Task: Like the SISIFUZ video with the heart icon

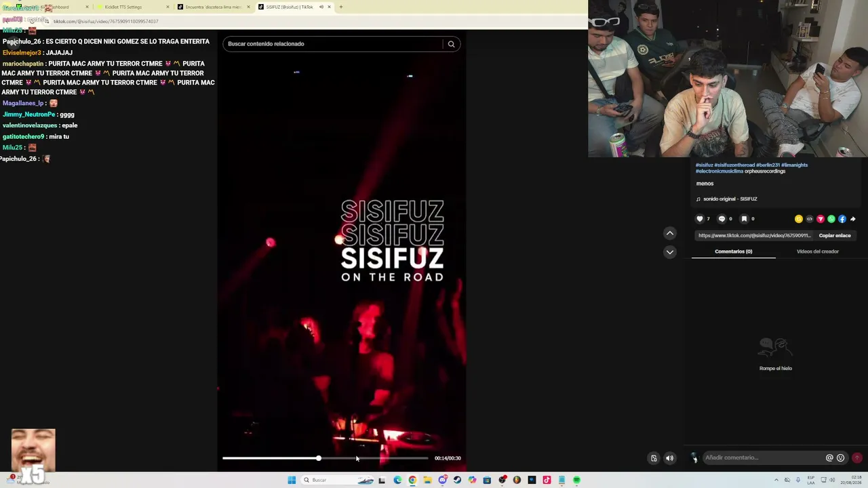Action: 700,219
